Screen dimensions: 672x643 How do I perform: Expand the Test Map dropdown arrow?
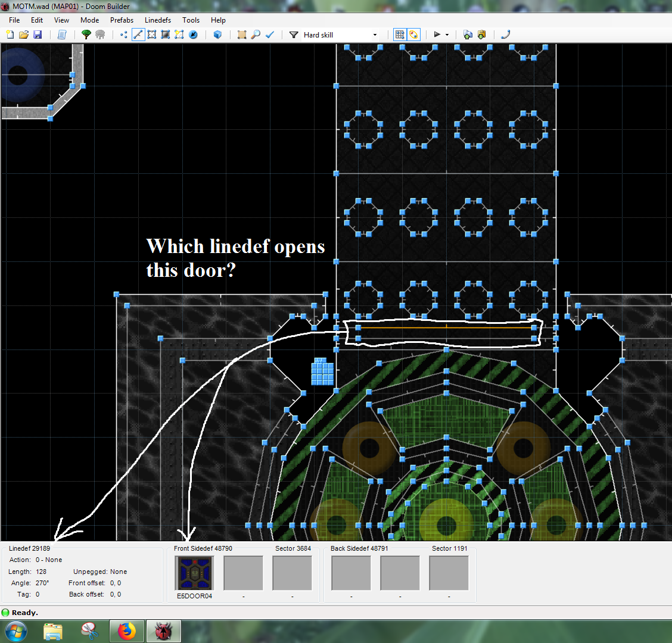(447, 35)
